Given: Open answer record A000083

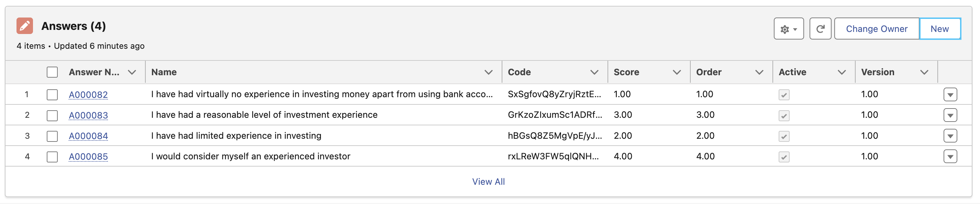Looking at the screenshot, I should (x=88, y=115).
